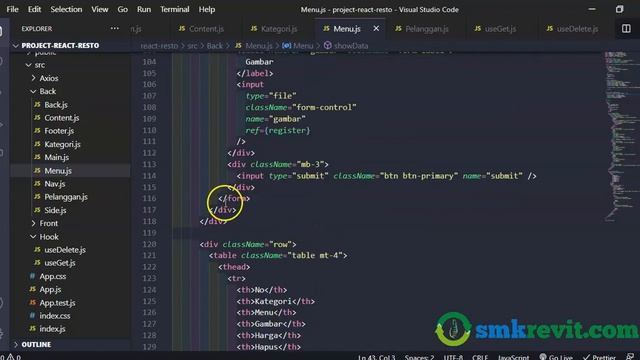Click the errors and warnings status indicator
640x360 pixels.
pos(11,357)
